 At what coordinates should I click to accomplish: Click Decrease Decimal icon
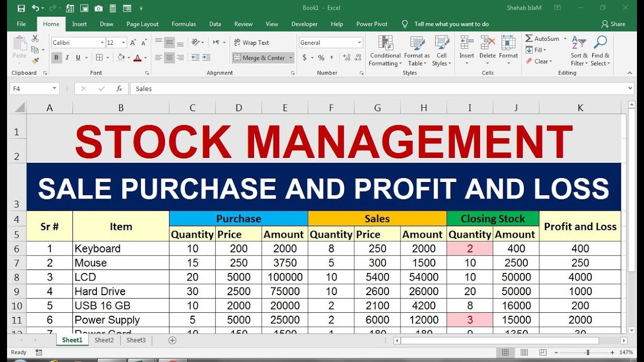click(358, 58)
